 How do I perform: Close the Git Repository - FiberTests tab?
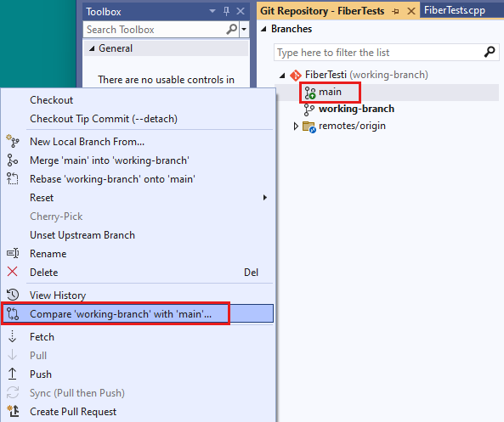(411, 11)
